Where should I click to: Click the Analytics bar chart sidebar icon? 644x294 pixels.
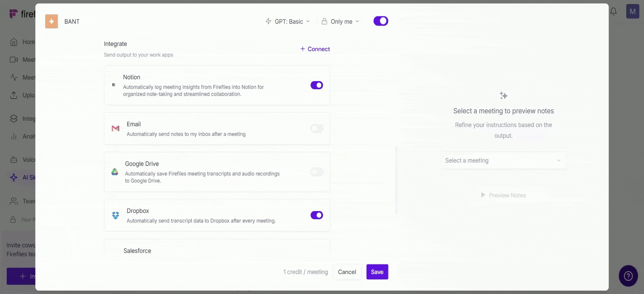coord(14,136)
